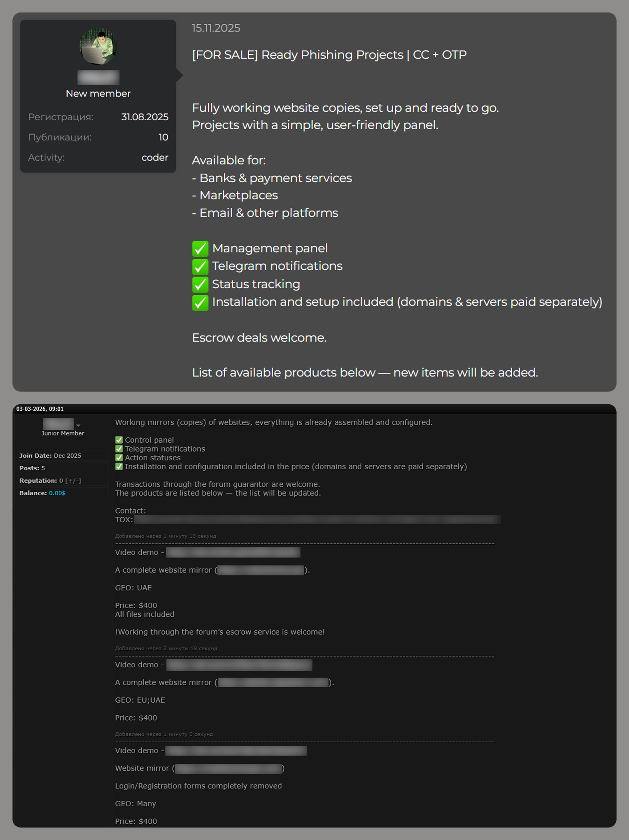Toggle the Control panel checkbox
629x840 pixels.
pyautogui.click(x=119, y=440)
